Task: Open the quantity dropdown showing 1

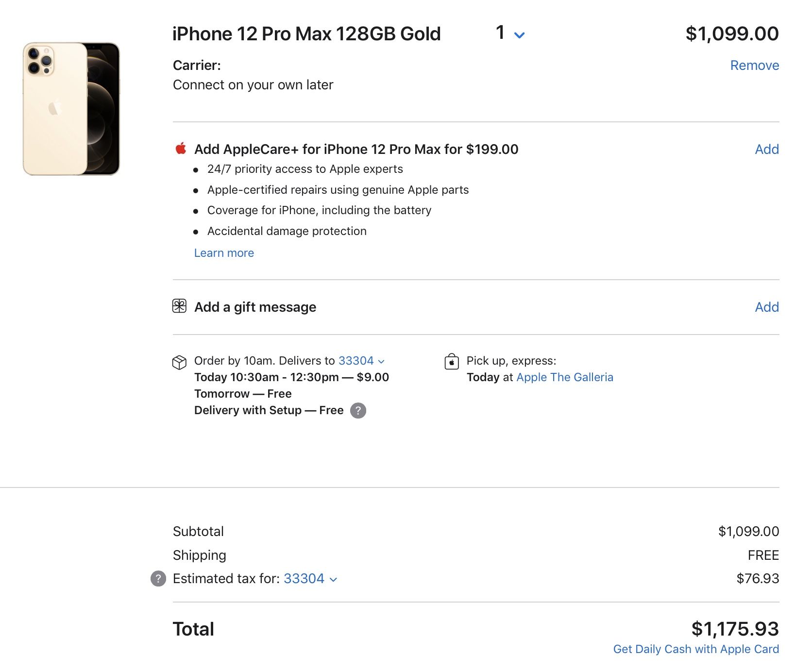Action: click(x=510, y=34)
